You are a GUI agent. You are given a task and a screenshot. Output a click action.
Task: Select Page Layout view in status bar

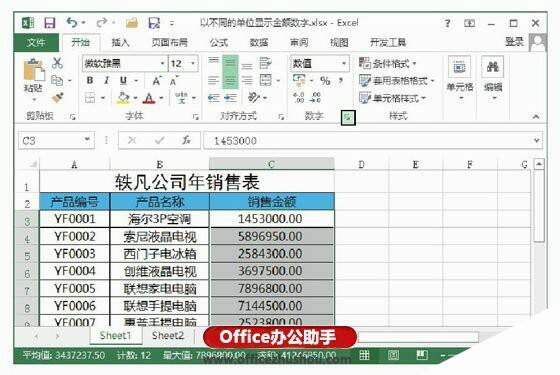(393, 355)
